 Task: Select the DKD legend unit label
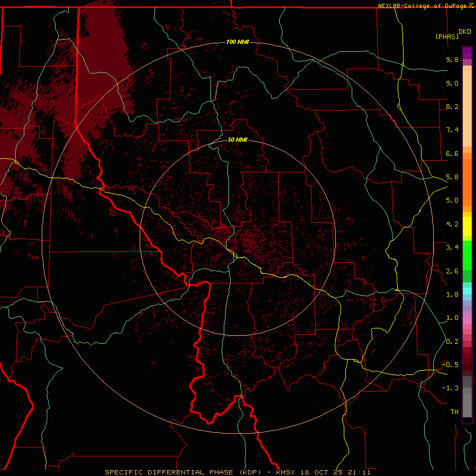[465, 32]
